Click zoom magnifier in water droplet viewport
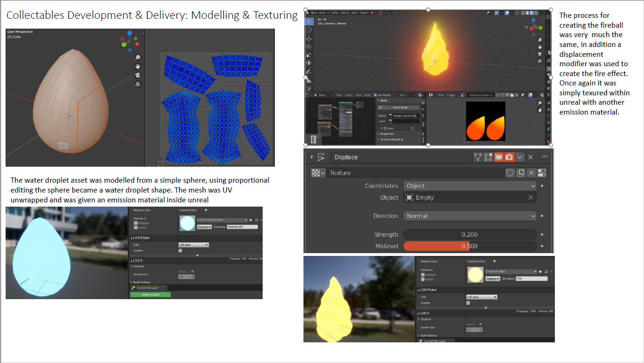Screen dimensions: 644x363 tap(138, 57)
